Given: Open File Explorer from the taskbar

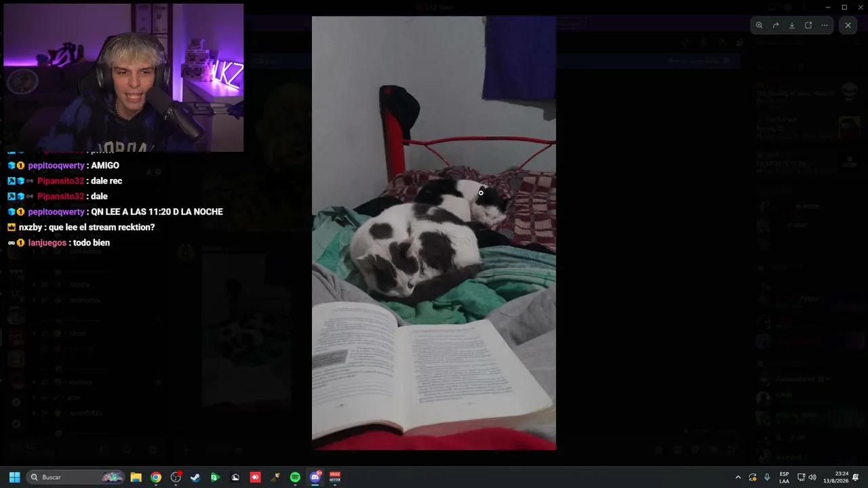Looking at the screenshot, I should (x=136, y=477).
